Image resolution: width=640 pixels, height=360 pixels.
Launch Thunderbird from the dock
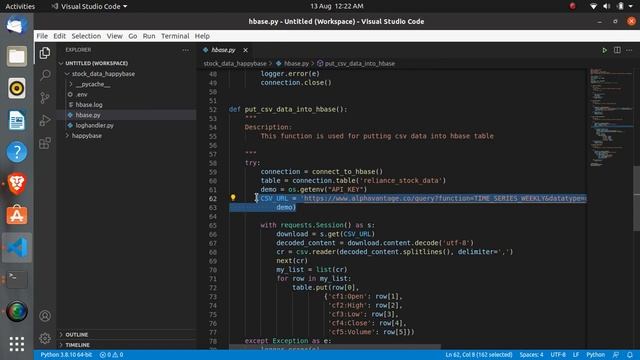tap(17, 25)
